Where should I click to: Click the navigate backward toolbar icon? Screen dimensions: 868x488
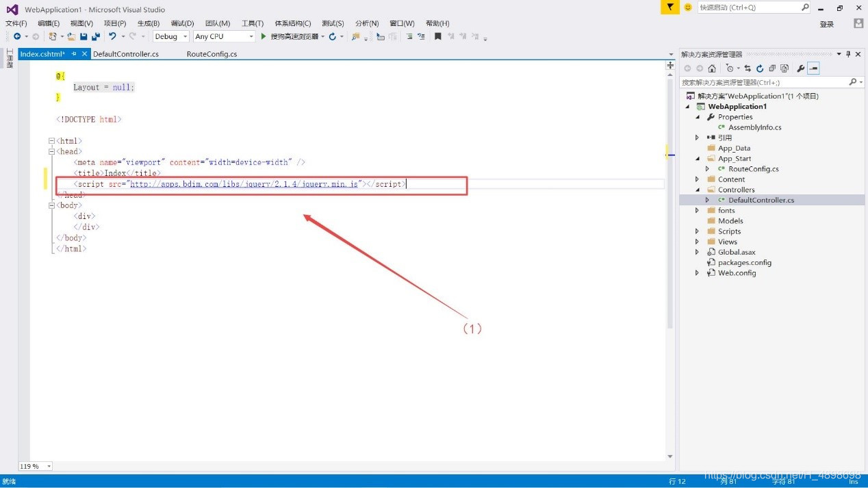pyautogui.click(x=17, y=36)
